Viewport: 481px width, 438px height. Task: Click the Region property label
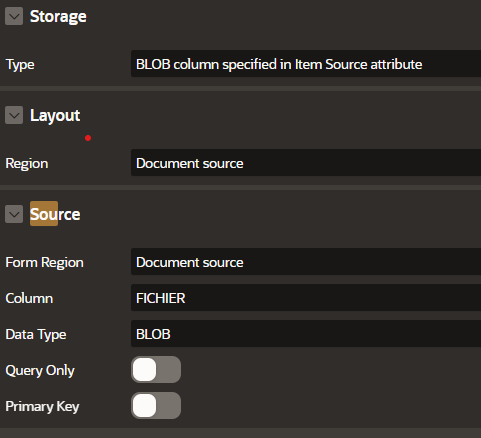[27, 164]
